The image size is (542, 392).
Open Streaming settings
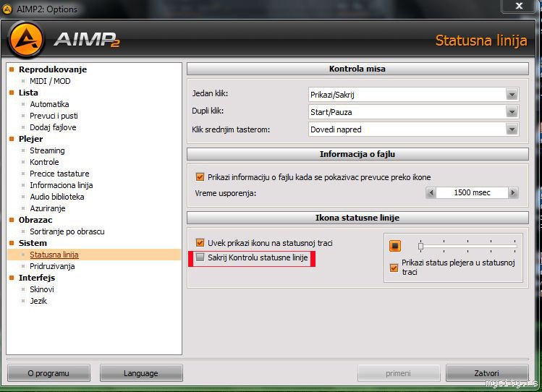pos(47,150)
